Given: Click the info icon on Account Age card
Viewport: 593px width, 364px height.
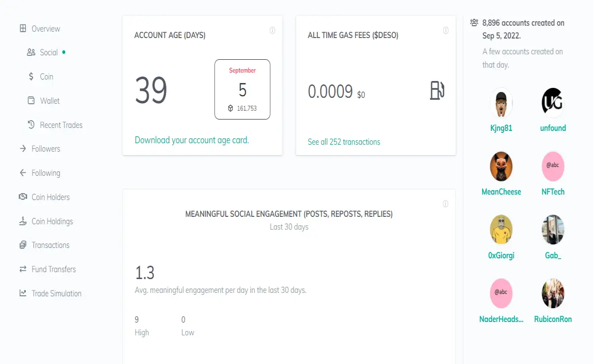Looking at the screenshot, I should (272, 31).
